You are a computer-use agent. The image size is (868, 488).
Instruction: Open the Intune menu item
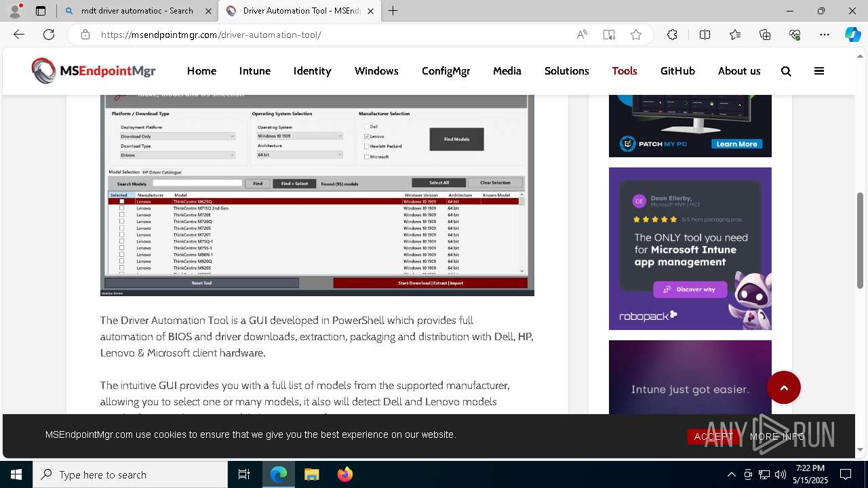[255, 71]
